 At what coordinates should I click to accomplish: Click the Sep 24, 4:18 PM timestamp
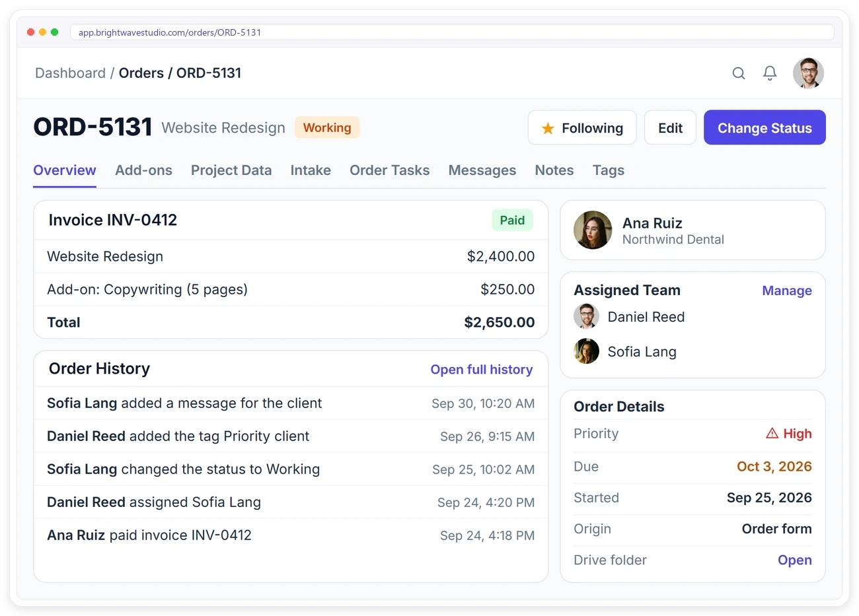coord(488,535)
